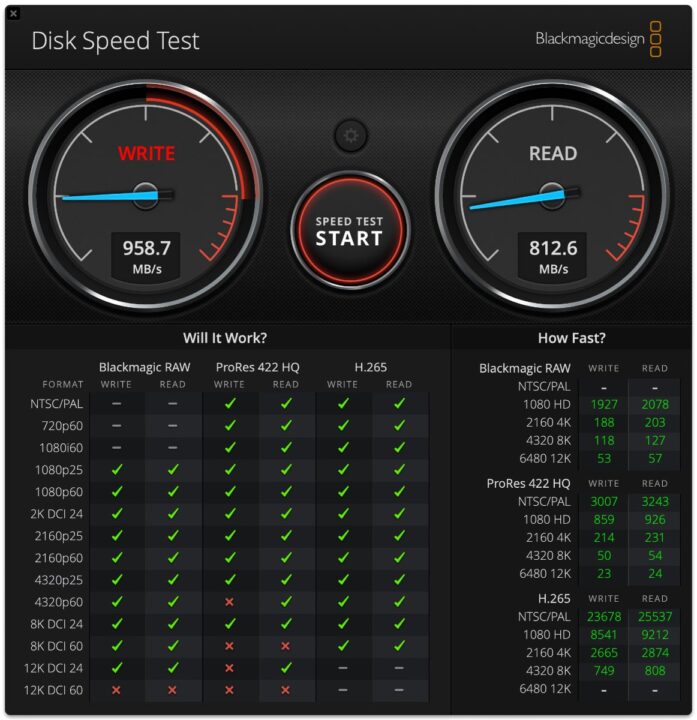This screenshot has height=720, width=697.
Task: Select the 958.7 MB/s write readout
Action: click(146, 256)
